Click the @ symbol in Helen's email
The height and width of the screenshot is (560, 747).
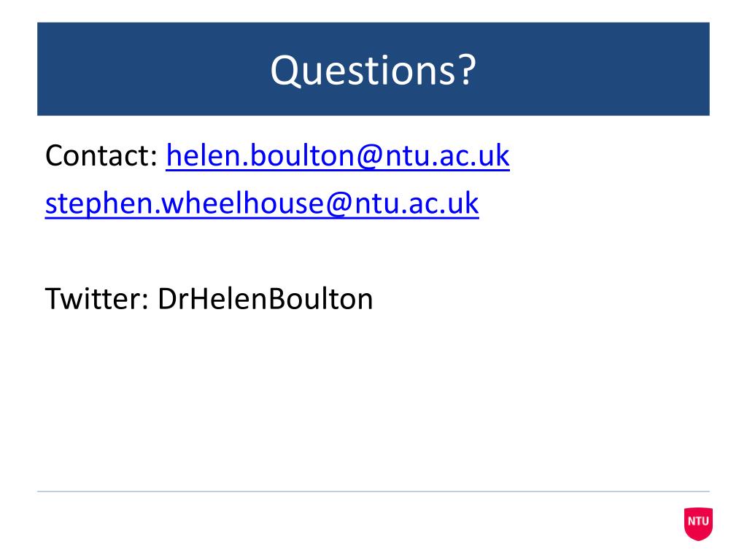pos(368,156)
